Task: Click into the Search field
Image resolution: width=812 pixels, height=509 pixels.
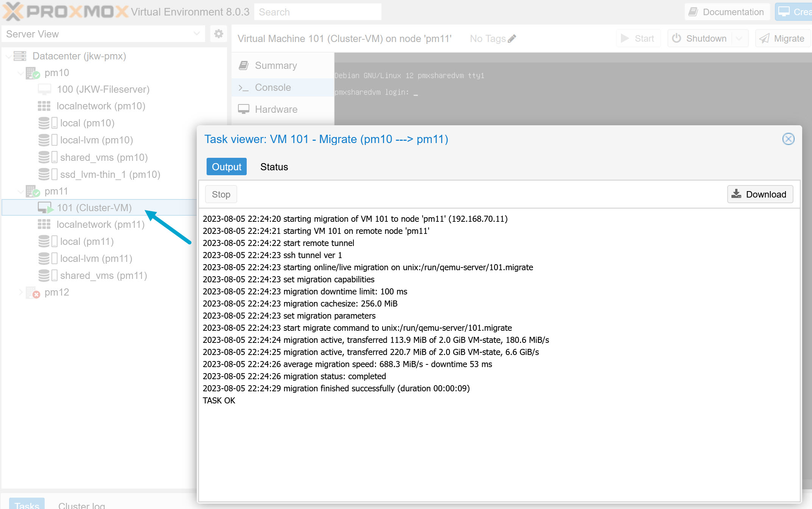Action: [317, 12]
